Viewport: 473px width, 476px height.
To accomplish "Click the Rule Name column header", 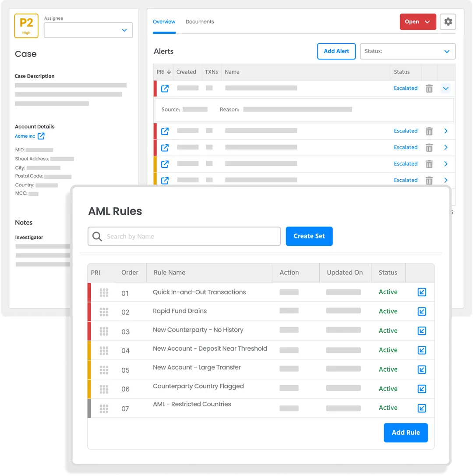I will point(169,273).
